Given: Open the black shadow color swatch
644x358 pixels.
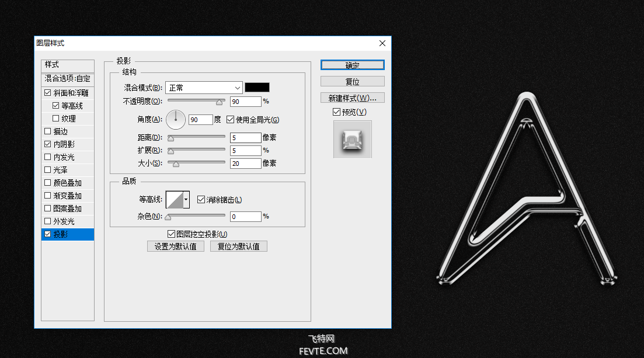Looking at the screenshot, I should coord(257,88).
